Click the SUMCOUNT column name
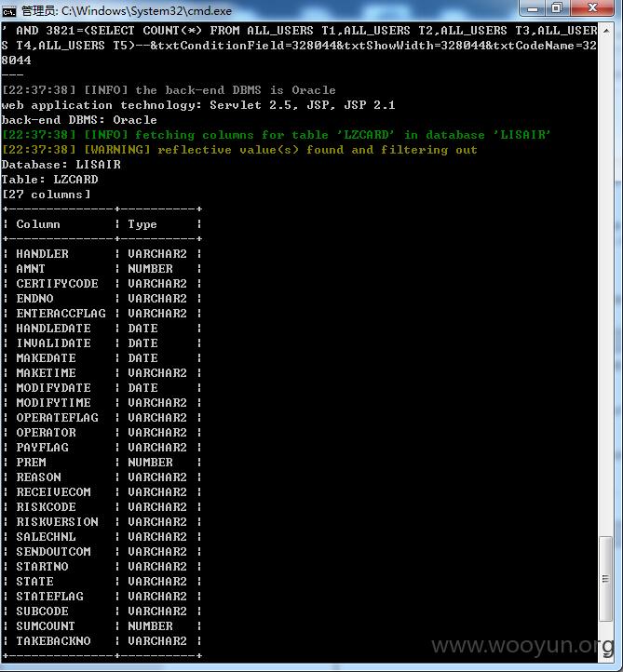 click(45, 626)
